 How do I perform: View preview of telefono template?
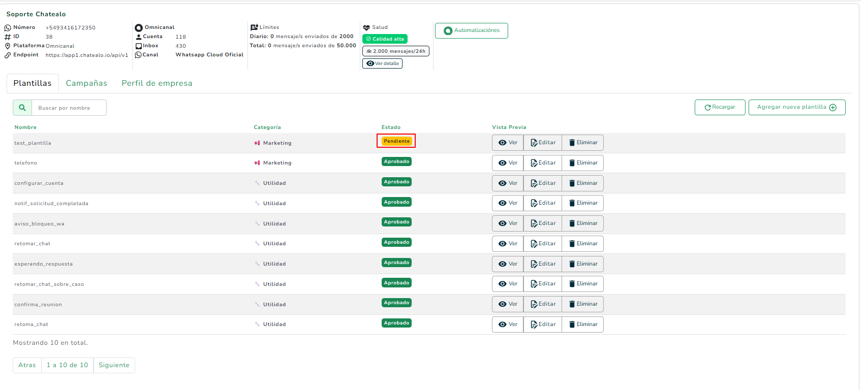click(x=508, y=163)
